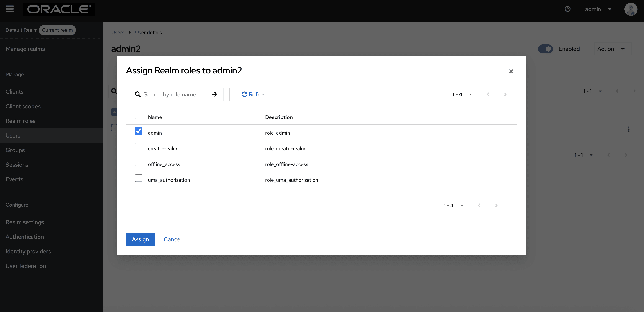Click the Refresh icon in the dialog
644x312 pixels.
tap(245, 94)
